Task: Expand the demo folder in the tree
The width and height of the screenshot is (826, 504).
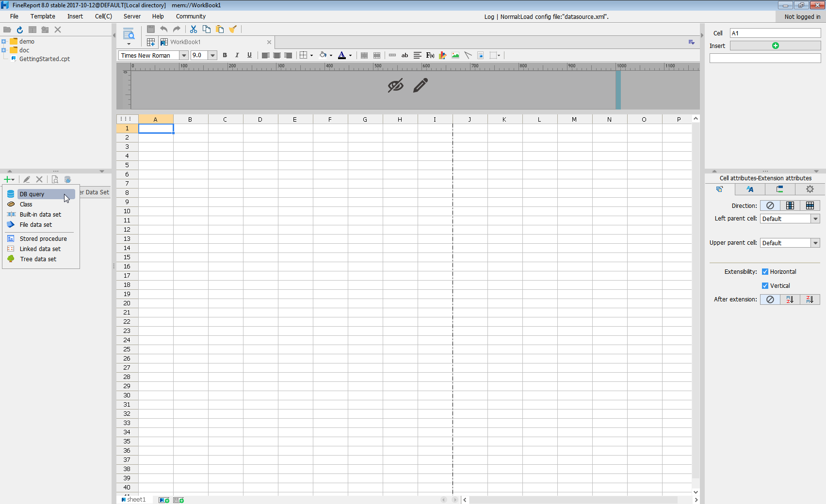Action: point(4,42)
